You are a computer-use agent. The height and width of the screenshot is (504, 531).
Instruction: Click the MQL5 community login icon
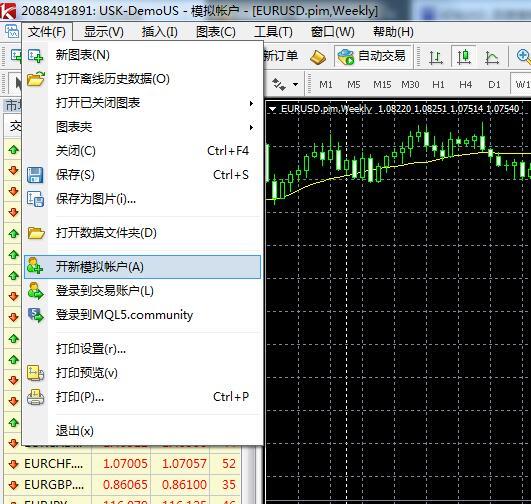pos(36,315)
